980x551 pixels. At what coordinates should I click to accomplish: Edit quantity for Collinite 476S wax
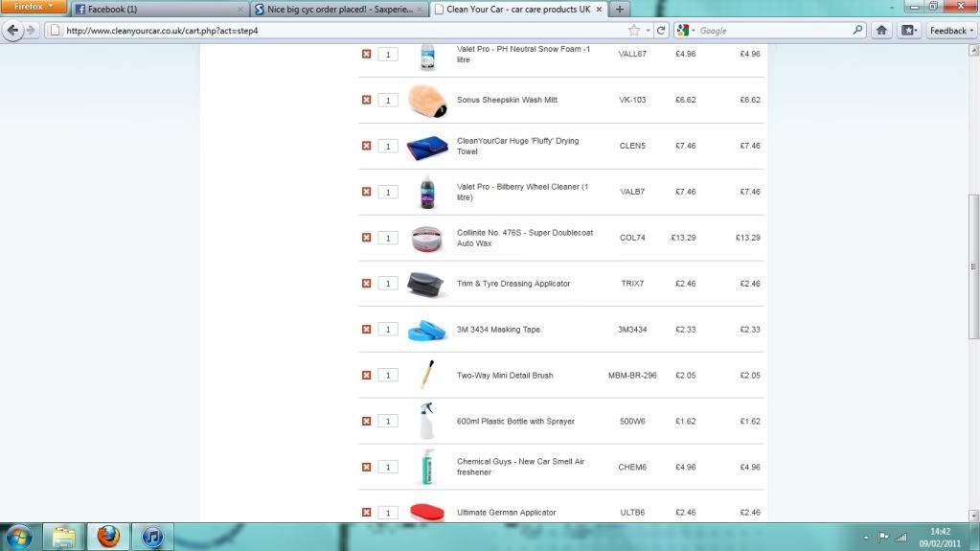click(x=388, y=238)
